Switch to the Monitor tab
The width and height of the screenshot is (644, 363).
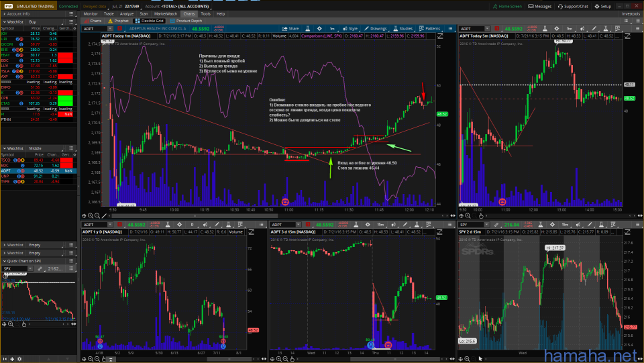tap(91, 13)
